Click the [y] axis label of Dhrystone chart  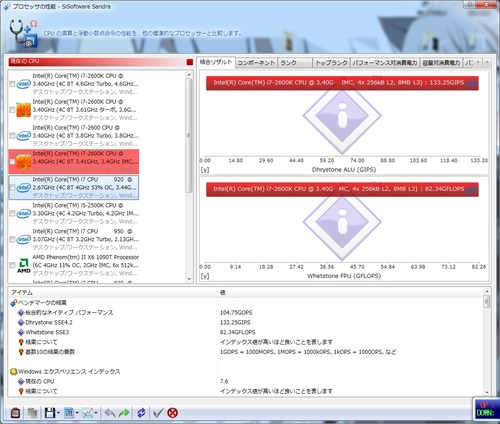point(205,170)
